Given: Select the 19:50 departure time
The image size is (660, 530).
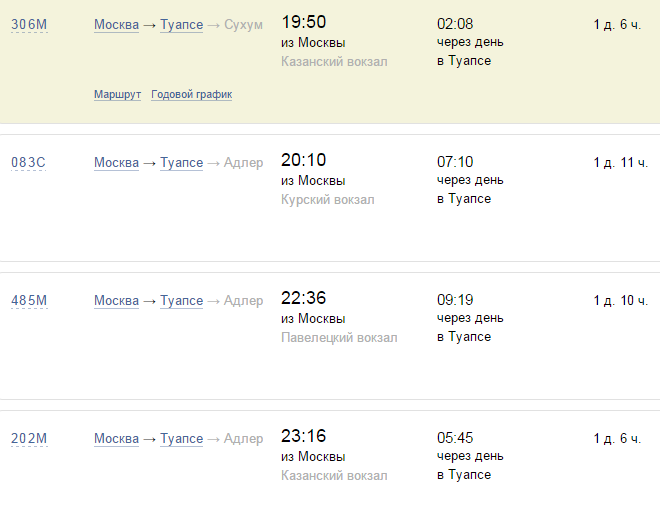Looking at the screenshot, I should point(304,22).
